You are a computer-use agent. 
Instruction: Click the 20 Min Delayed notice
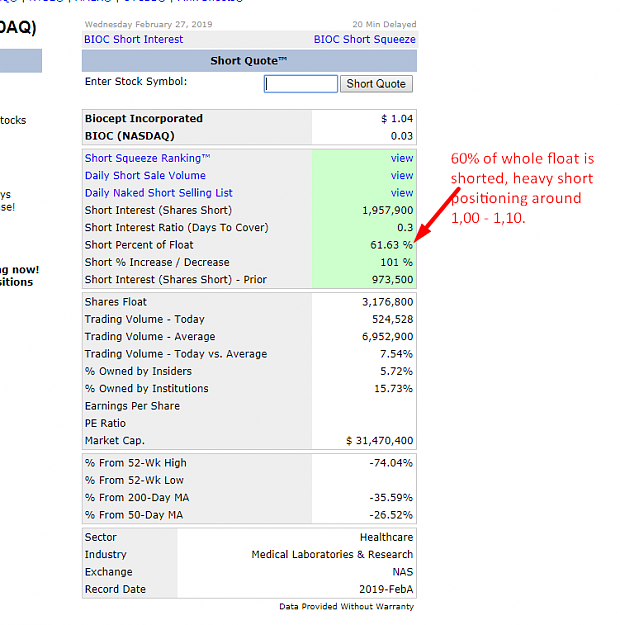point(384,24)
